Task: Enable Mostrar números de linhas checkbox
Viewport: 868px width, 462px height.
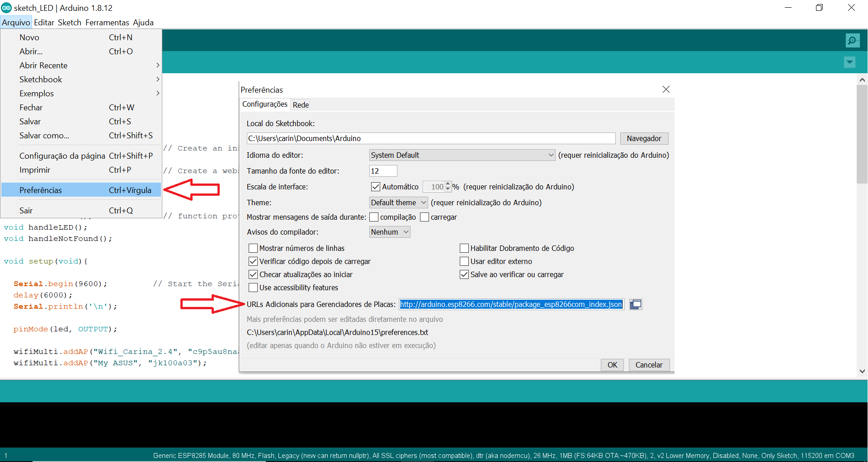Action: pos(253,248)
